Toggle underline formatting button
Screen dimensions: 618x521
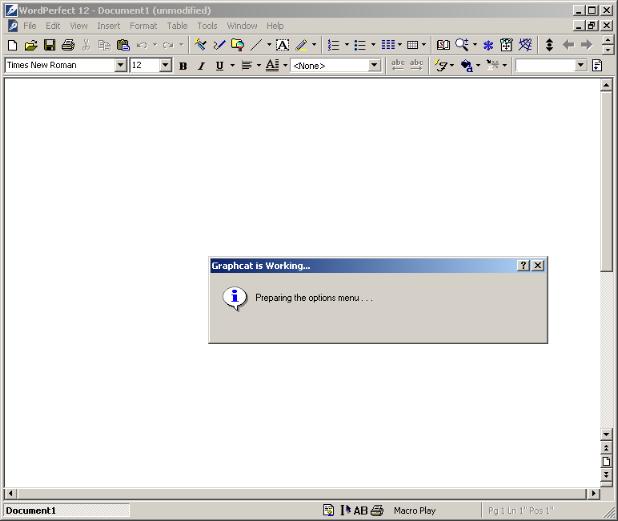(220, 66)
